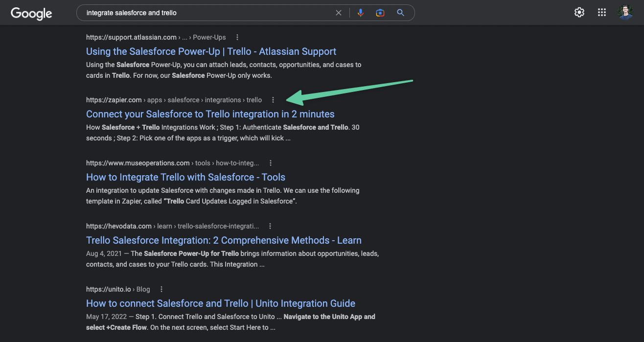Screen dimensions: 644x342
Task: Start voice search with the microphone icon
Action: point(361,13)
